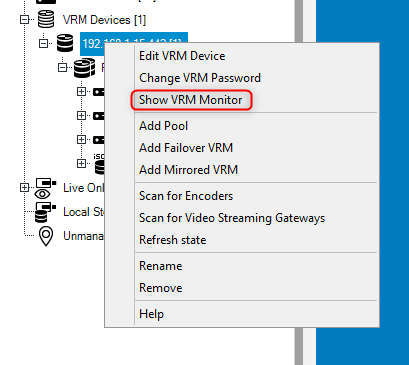The image size is (409, 365).
Task: Click the Unmanaged Sites map pin icon
Action: pyautogui.click(x=46, y=236)
